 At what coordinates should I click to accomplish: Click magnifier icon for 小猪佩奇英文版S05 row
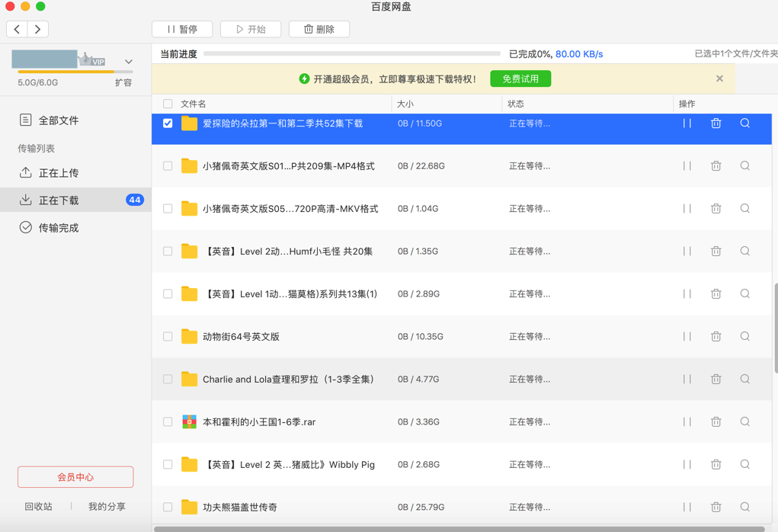pos(744,208)
